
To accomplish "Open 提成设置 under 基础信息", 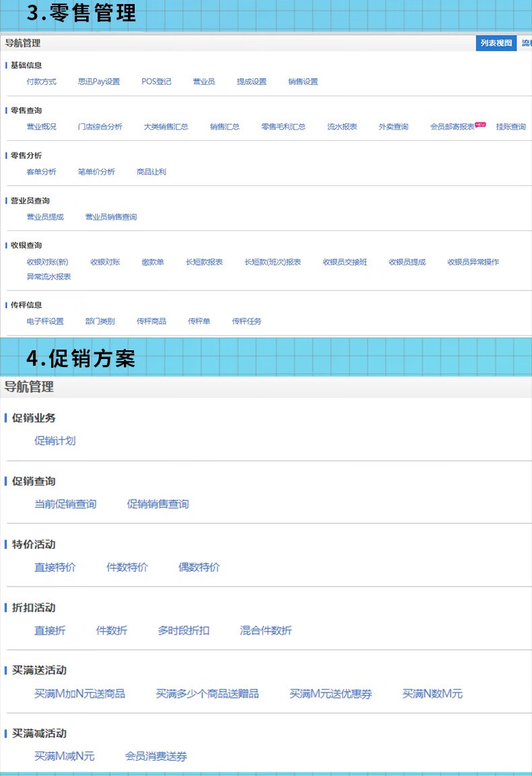I will (x=251, y=82).
